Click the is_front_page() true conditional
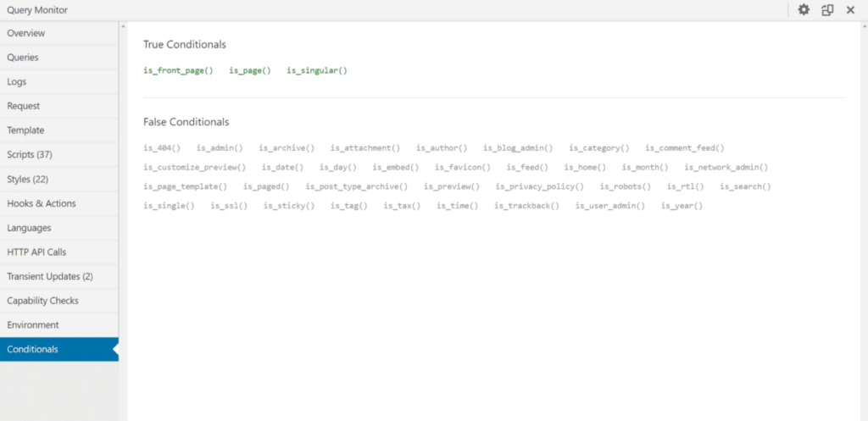The height and width of the screenshot is (421, 868). pyautogui.click(x=178, y=70)
